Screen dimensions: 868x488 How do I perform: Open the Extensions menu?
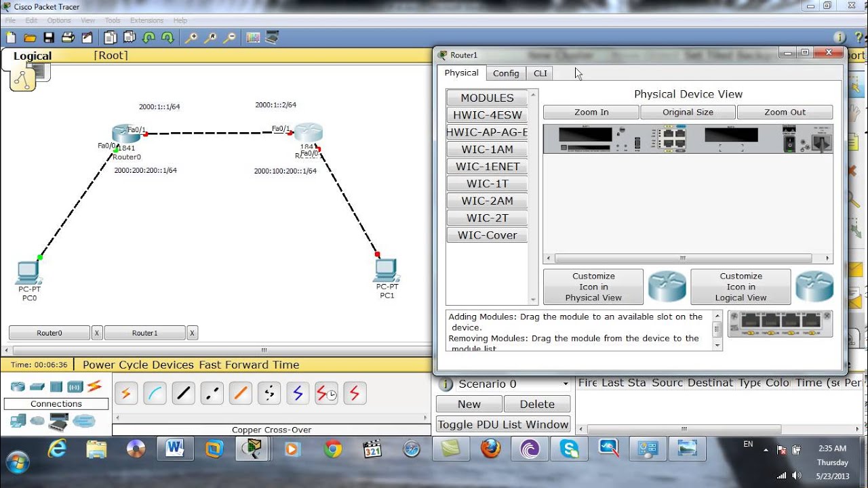click(146, 20)
